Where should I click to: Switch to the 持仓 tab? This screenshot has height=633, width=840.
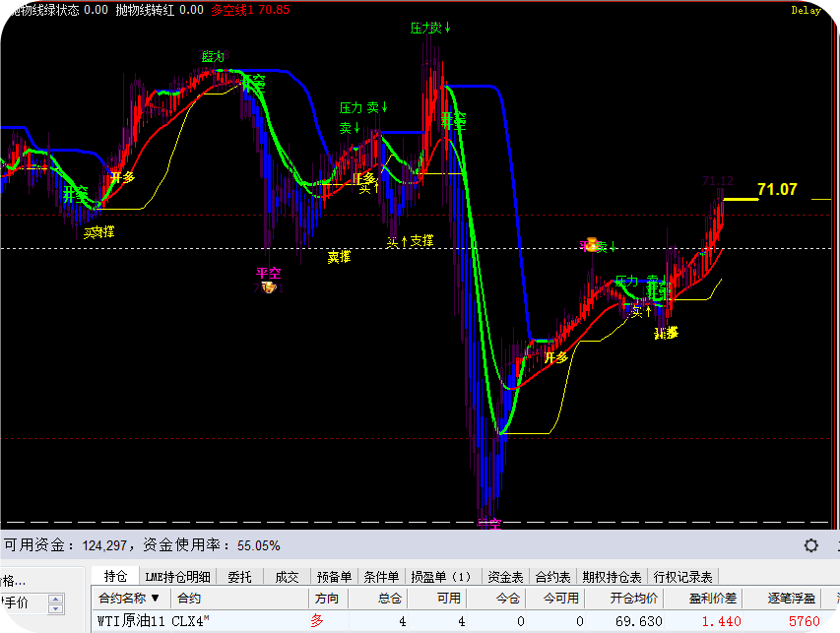point(115,576)
